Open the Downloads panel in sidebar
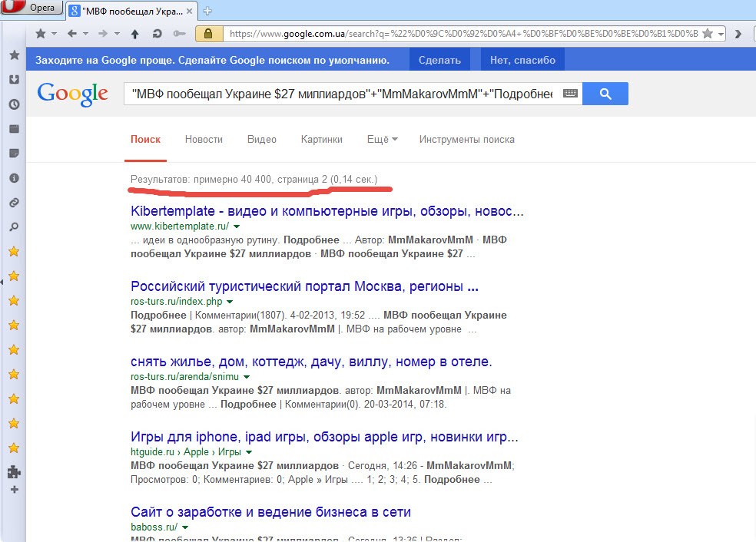 pyautogui.click(x=13, y=80)
